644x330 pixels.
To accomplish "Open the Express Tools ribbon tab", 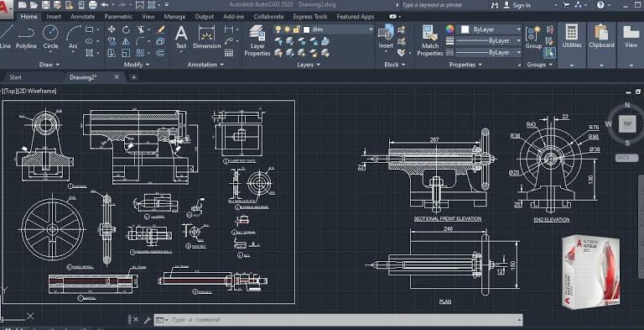I will 310,17.
